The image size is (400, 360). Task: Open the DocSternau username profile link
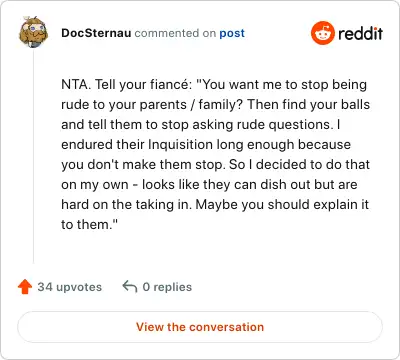(x=96, y=33)
